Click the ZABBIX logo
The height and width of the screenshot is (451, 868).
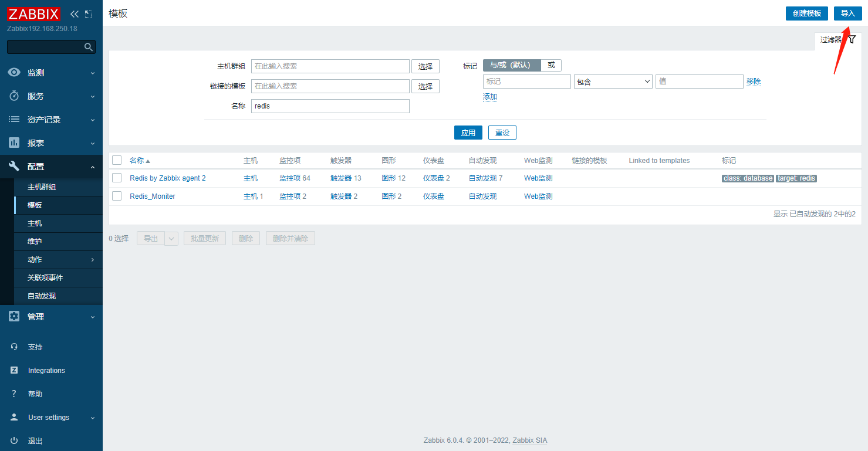click(34, 13)
